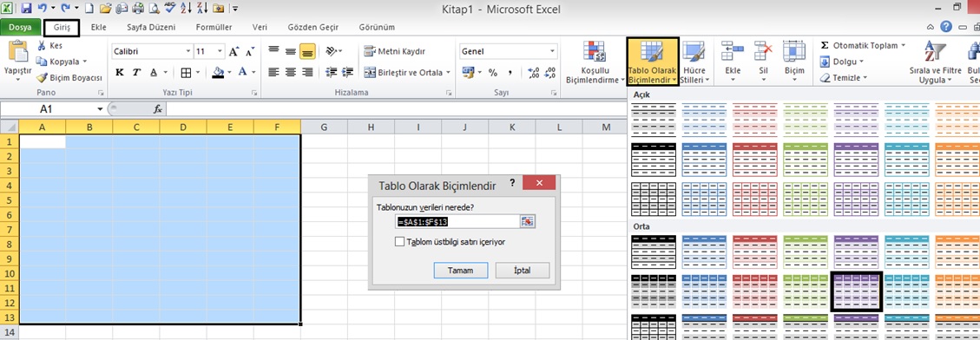Image resolution: width=980 pixels, height=340 pixels.
Task: Open the font size 11 dropdown
Action: click(220, 51)
